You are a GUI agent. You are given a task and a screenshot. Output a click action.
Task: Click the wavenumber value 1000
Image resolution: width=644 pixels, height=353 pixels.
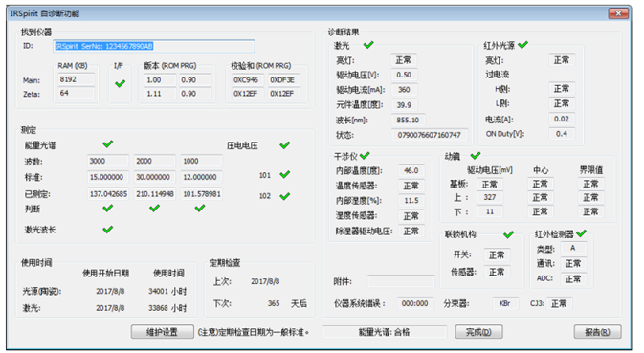[x=201, y=161]
